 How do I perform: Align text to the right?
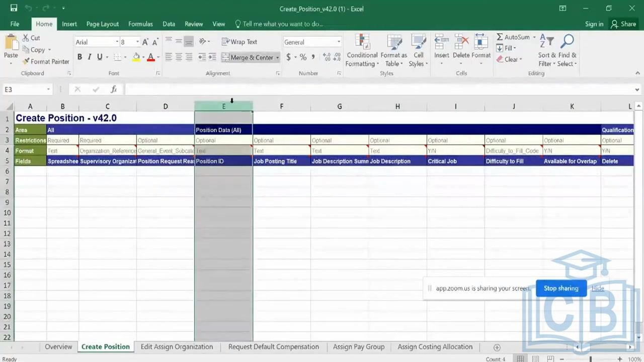pos(189,57)
